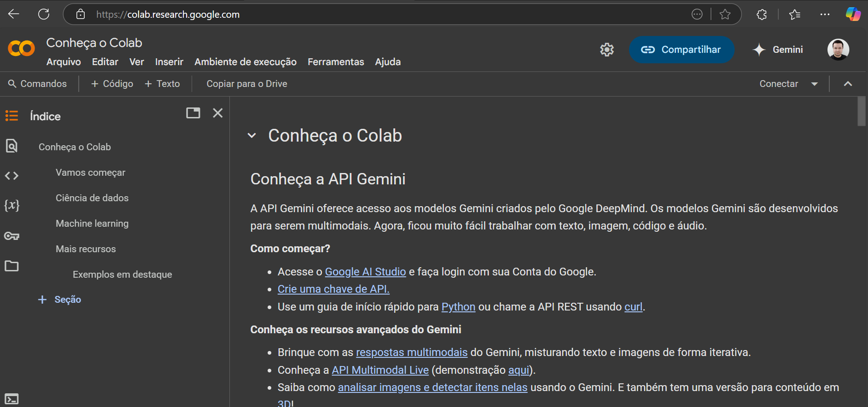Image resolution: width=868 pixels, height=407 pixels.
Task: Jump to Exemplos em destaque section
Action: click(122, 275)
